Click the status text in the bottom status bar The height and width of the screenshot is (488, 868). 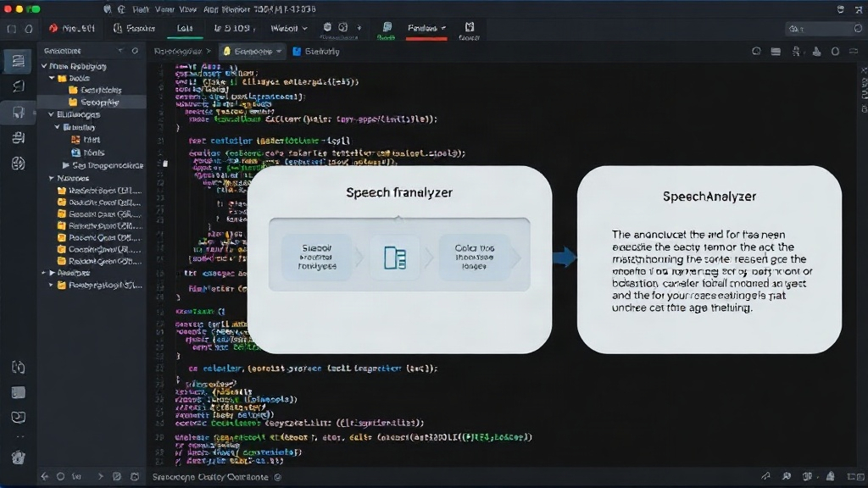click(210, 477)
